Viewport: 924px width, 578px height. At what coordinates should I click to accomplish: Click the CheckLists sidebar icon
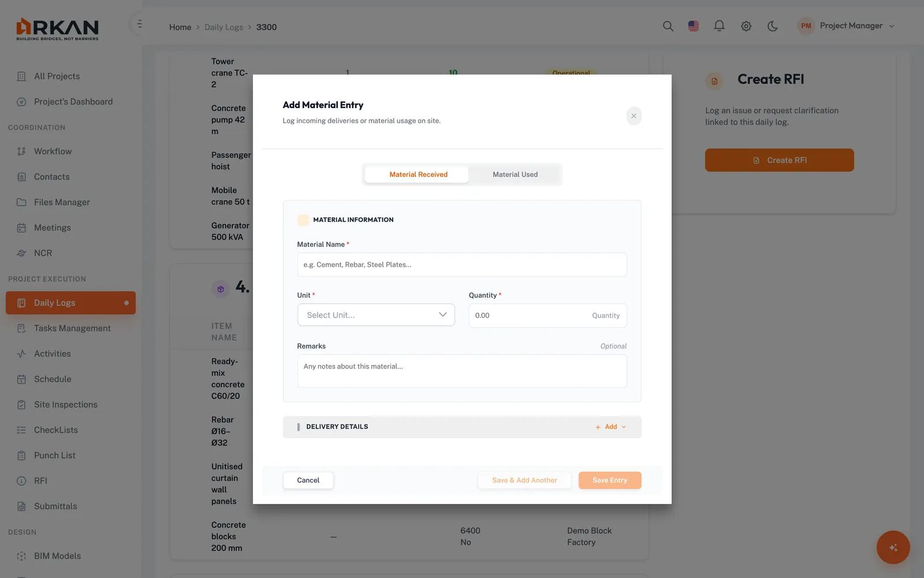point(21,430)
